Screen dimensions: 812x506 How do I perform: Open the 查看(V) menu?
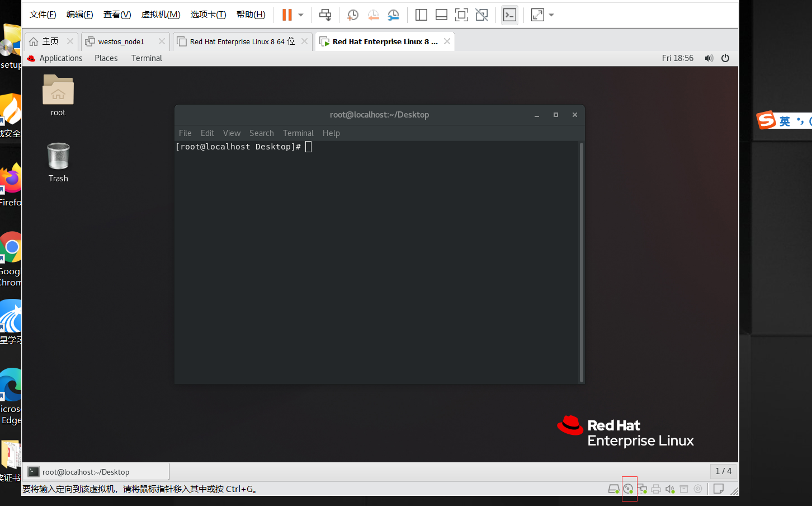tap(117, 15)
